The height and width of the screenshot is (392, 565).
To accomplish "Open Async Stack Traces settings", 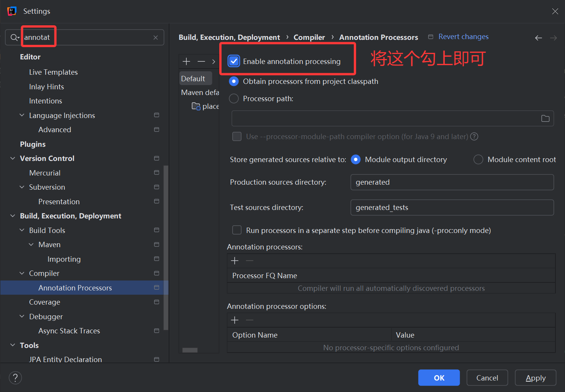I will click(69, 331).
